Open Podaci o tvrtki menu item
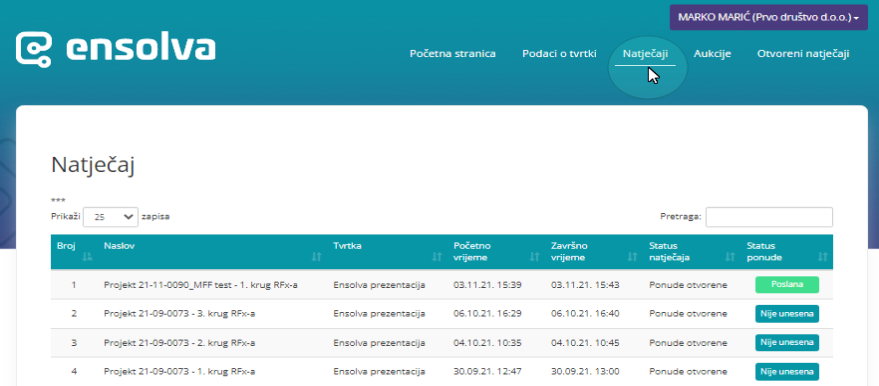879x386 pixels. [x=559, y=54]
